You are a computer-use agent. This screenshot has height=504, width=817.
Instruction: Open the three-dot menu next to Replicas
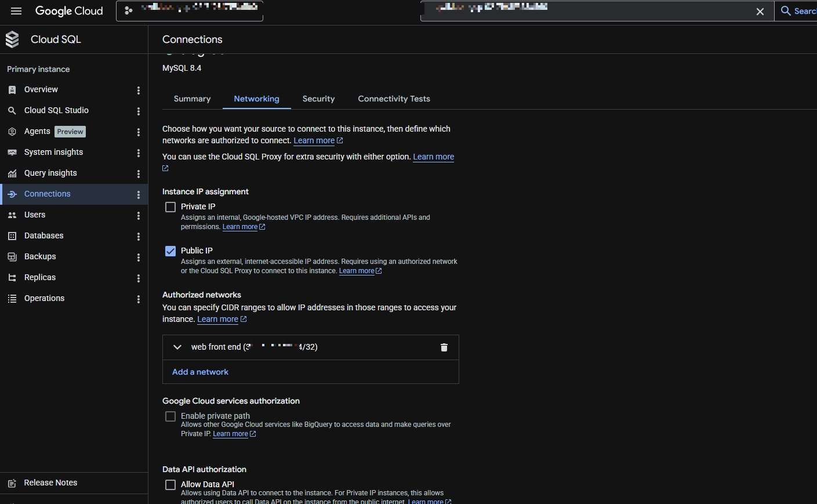click(138, 278)
